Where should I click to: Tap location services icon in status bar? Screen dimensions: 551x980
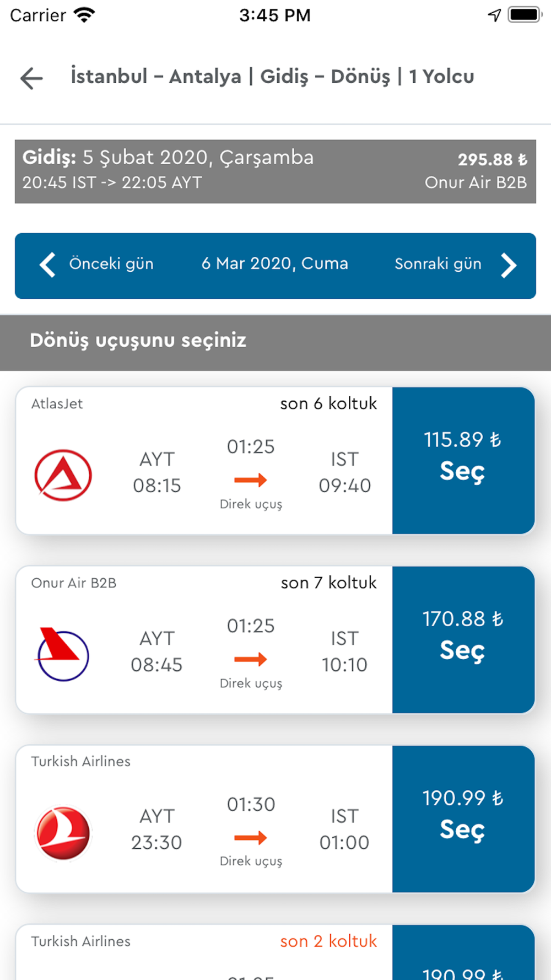[x=494, y=15]
